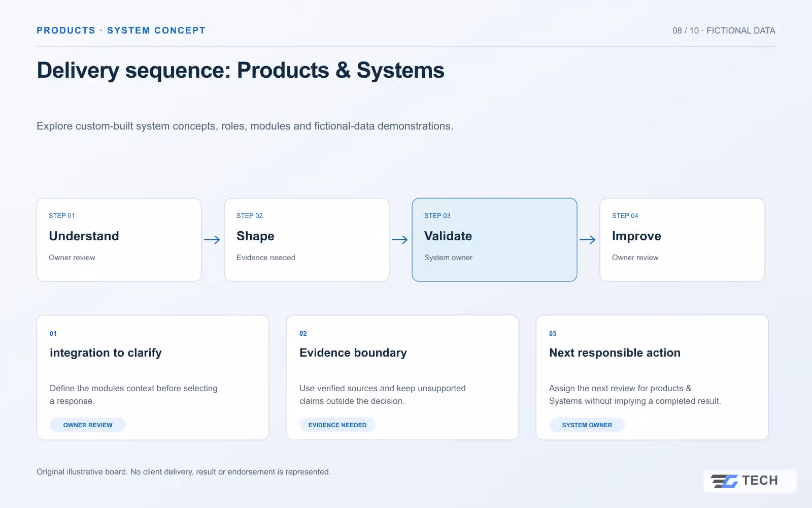
Task: Click the EVIDENCE NEEDED tag
Action: point(337,425)
